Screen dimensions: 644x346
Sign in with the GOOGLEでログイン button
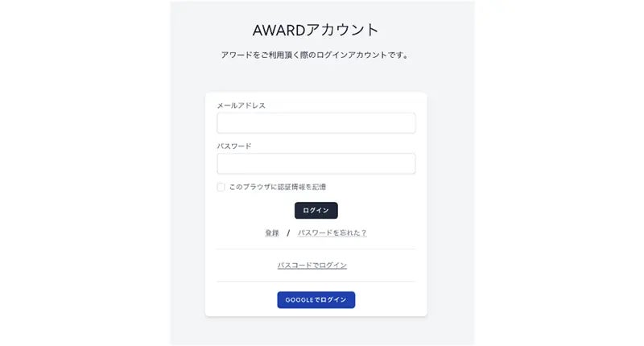(316, 299)
